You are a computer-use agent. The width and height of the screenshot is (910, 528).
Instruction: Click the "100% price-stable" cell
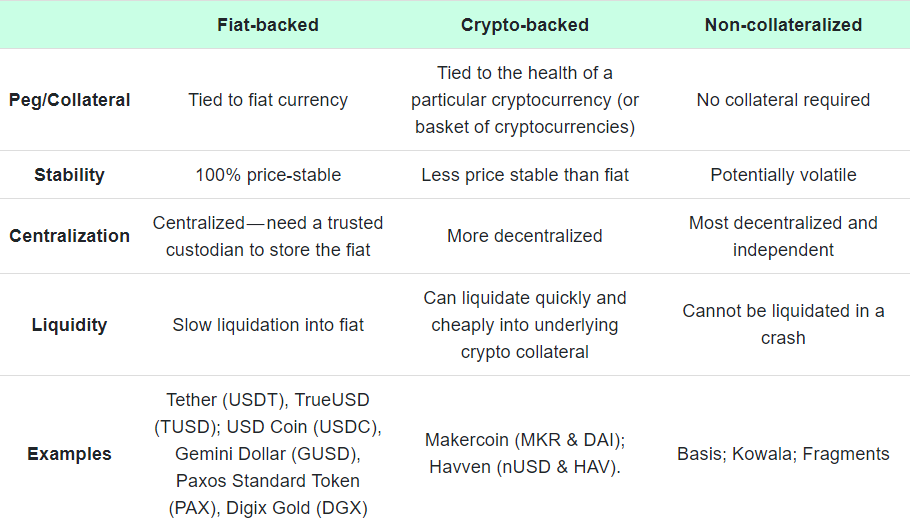268,175
